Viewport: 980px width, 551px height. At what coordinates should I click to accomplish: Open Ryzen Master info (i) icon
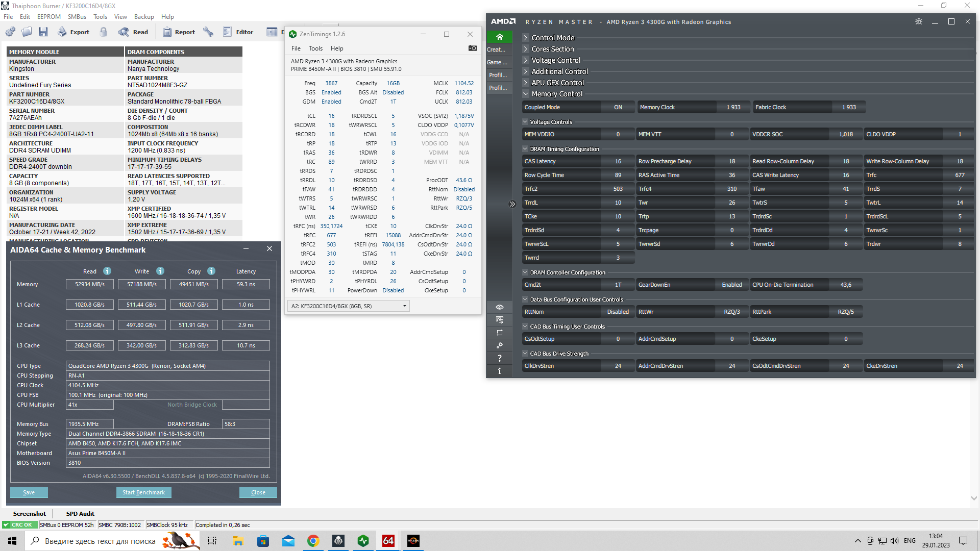pyautogui.click(x=500, y=371)
